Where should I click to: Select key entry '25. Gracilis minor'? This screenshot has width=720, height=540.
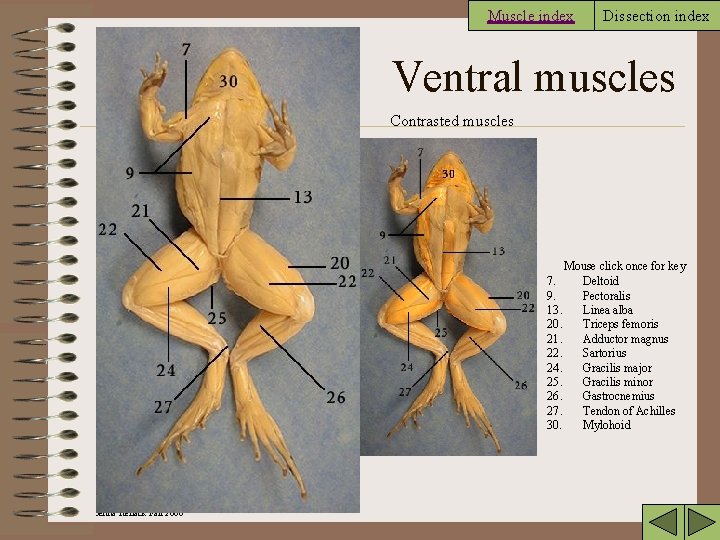pos(599,382)
